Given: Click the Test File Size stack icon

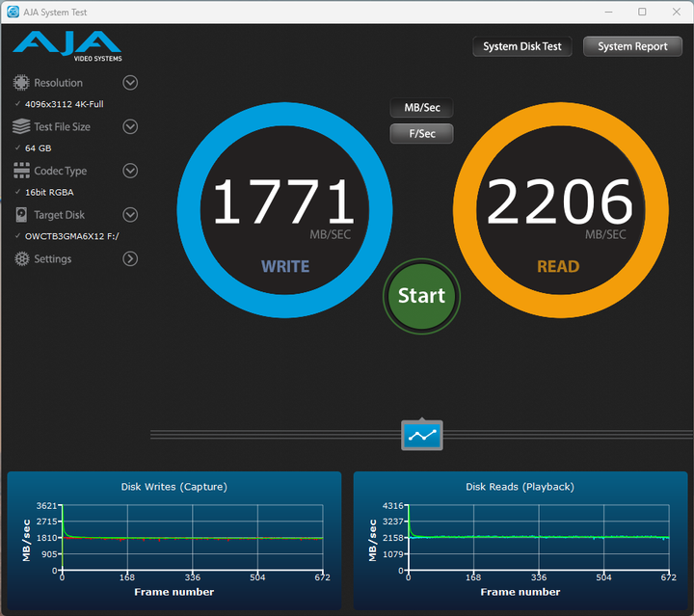Looking at the screenshot, I should tap(20, 127).
